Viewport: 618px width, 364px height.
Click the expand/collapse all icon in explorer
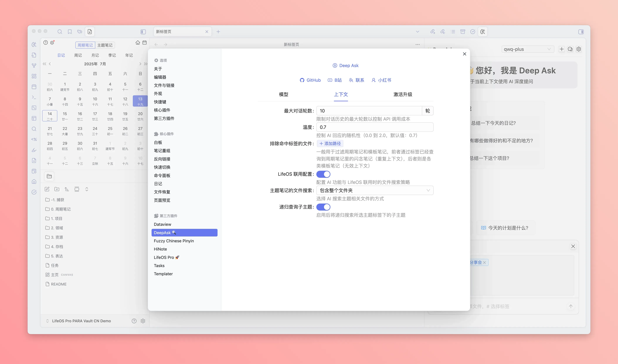[87, 189]
